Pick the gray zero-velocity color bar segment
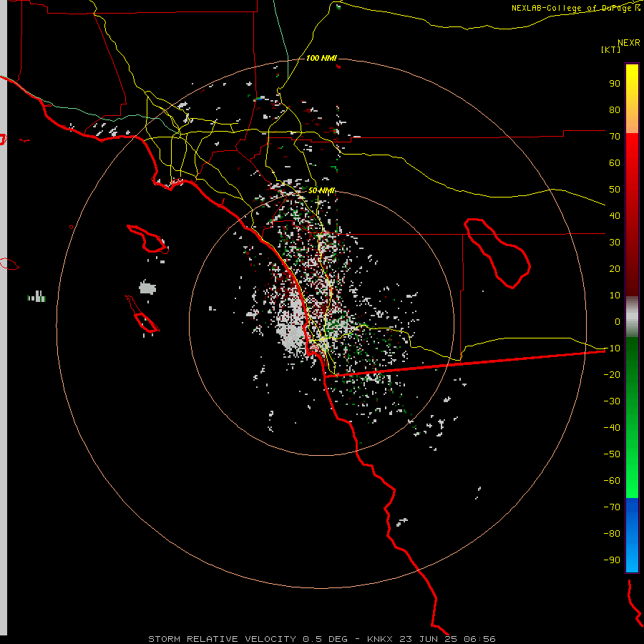 tap(632, 317)
